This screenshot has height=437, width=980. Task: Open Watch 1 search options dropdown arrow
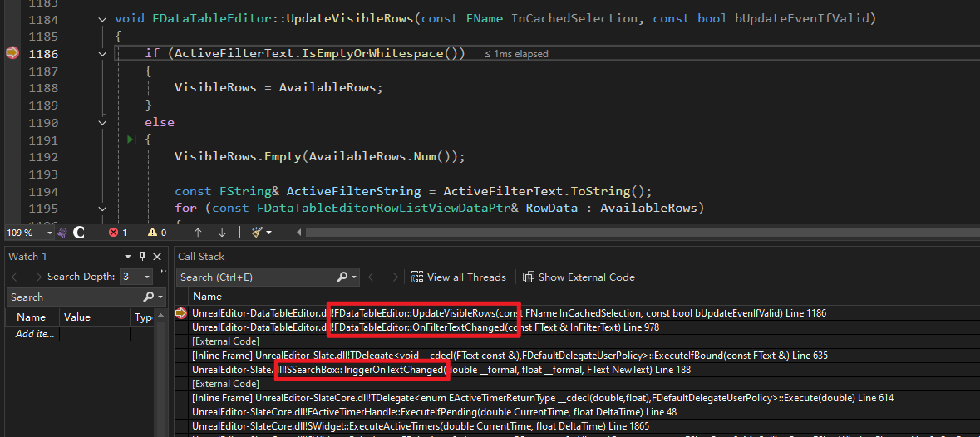coord(160,297)
